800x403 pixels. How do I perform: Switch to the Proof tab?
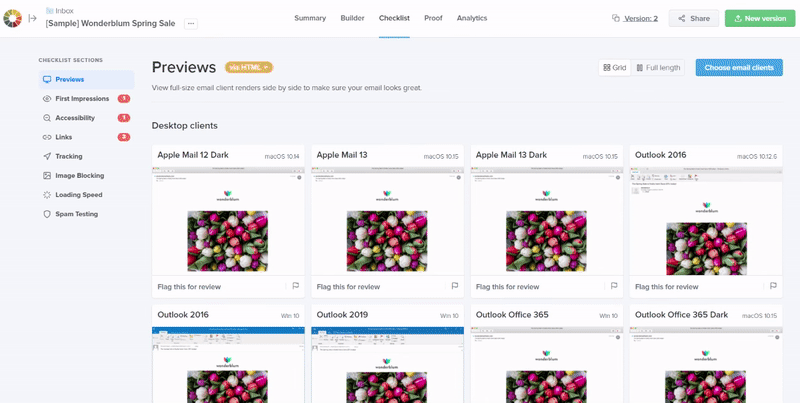[433, 18]
